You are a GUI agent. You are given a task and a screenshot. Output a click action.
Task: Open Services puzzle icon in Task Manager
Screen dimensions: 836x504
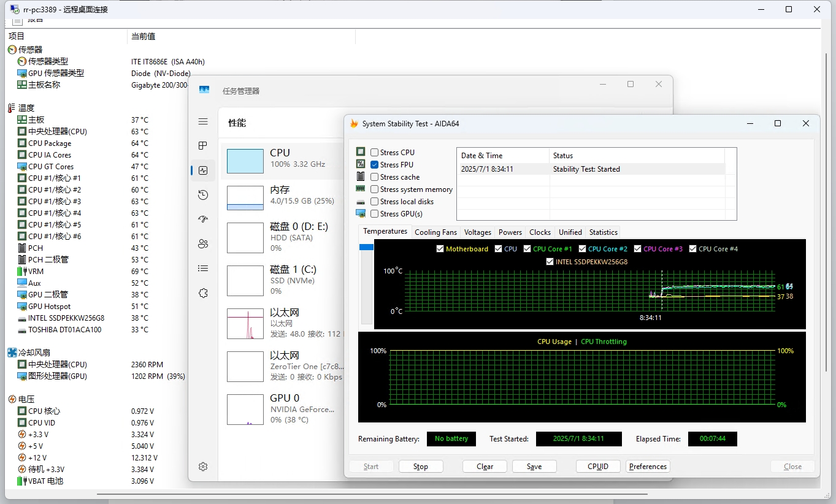tap(203, 293)
